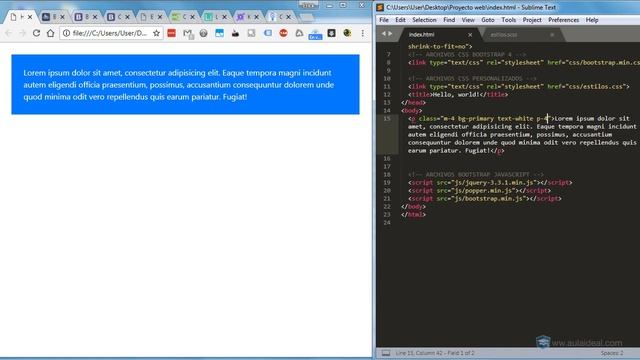Click the Sublime Text logo in title bar

click(380, 7)
